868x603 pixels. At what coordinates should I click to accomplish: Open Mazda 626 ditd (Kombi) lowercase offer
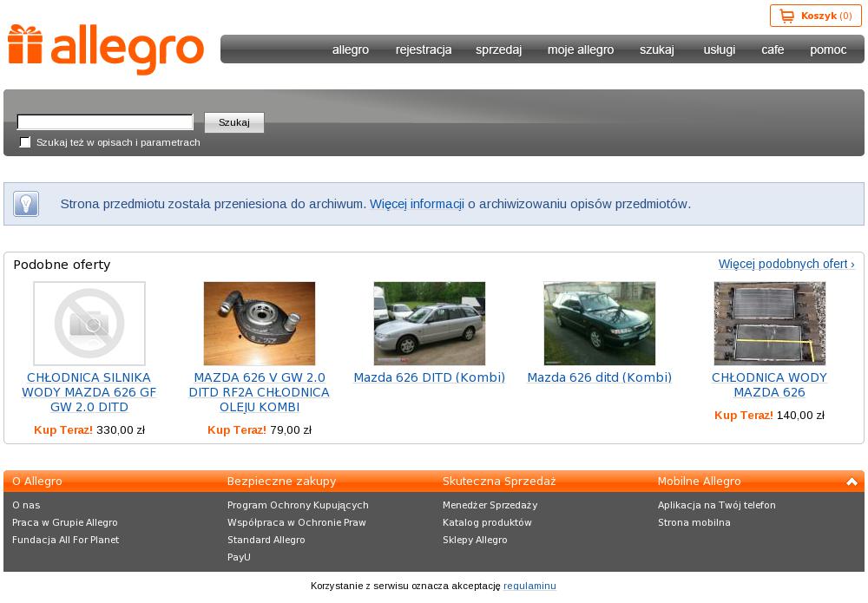(x=600, y=377)
